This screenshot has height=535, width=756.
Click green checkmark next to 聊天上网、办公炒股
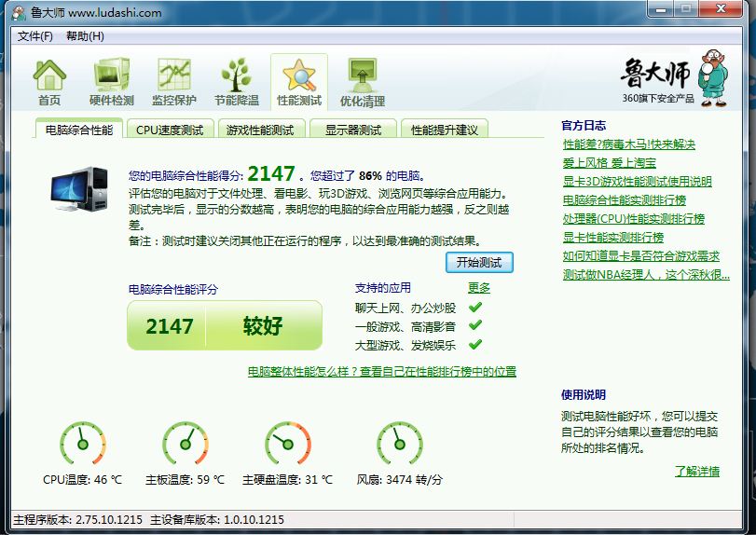click(x=474, y=307)
